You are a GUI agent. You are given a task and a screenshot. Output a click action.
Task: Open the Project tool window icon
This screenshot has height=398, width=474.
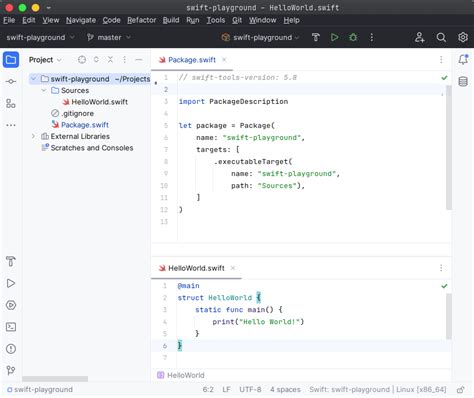11,60
